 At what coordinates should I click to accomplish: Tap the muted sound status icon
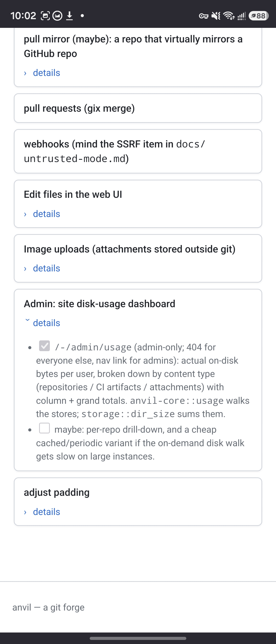tap(216, 16)
